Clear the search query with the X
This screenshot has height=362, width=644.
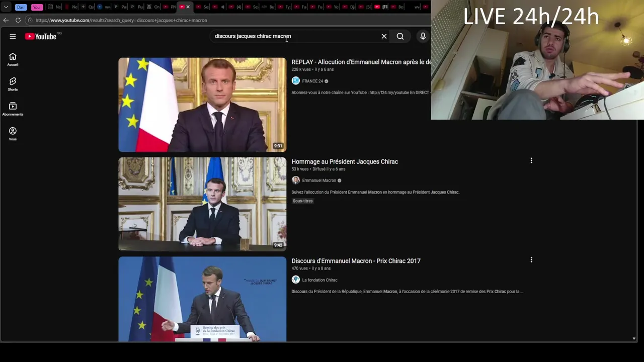tap(384, 36)
